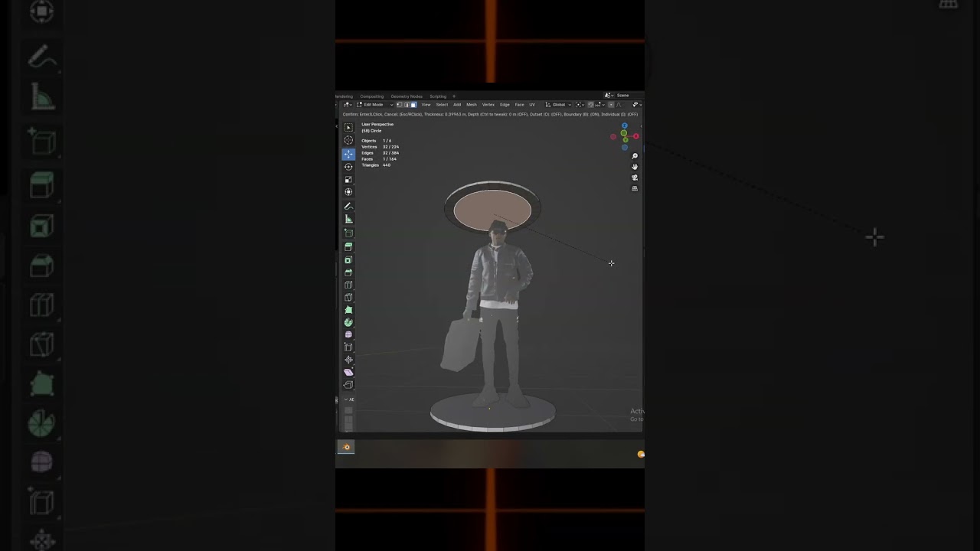The width and height of the screenshot is (980, 551).
Task: Open the editor type dropdown
Action: pos(348,105)
